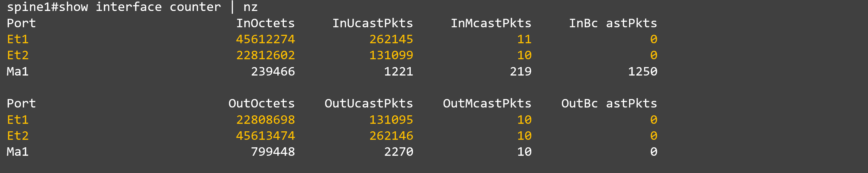Select the Et1 OutOctets value 22808698
Viewport: 868px width, 173px height.
tap(265, 120)
